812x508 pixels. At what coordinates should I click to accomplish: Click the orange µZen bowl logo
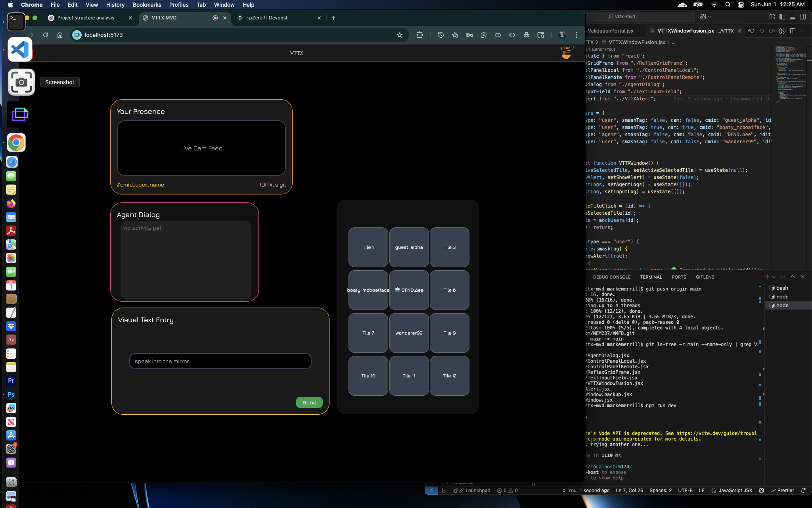click(566, 55)
